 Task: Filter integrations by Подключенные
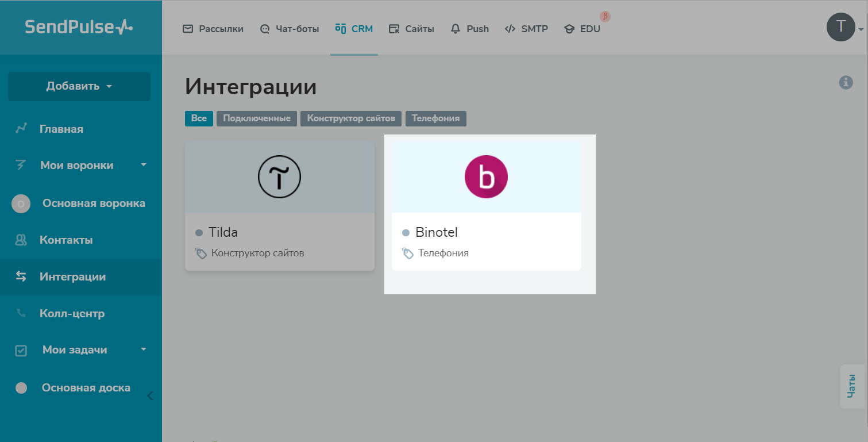coord(257,118)
